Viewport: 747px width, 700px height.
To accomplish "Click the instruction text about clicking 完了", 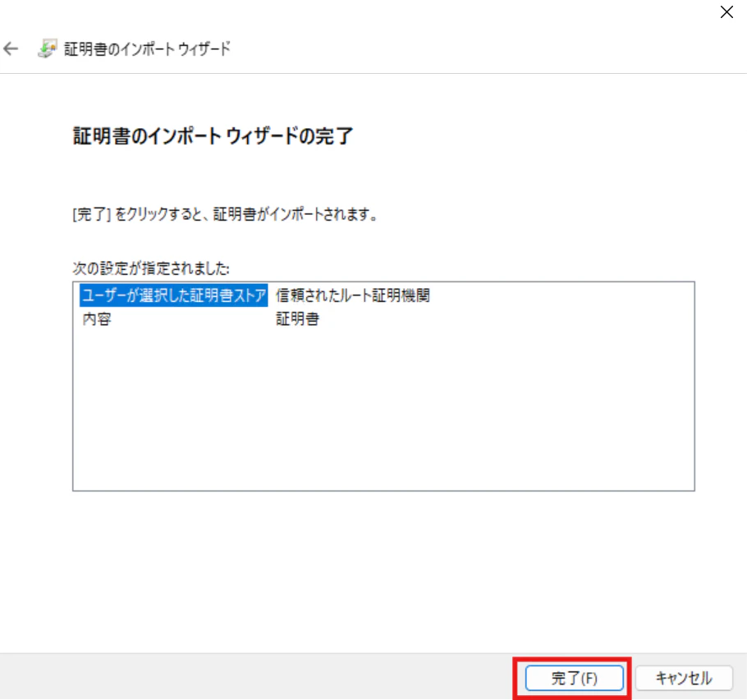I will pos(226,214).
